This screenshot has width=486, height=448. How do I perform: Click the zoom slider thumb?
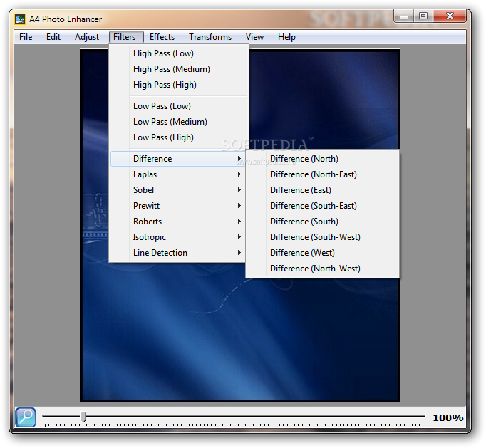(83, 417)
